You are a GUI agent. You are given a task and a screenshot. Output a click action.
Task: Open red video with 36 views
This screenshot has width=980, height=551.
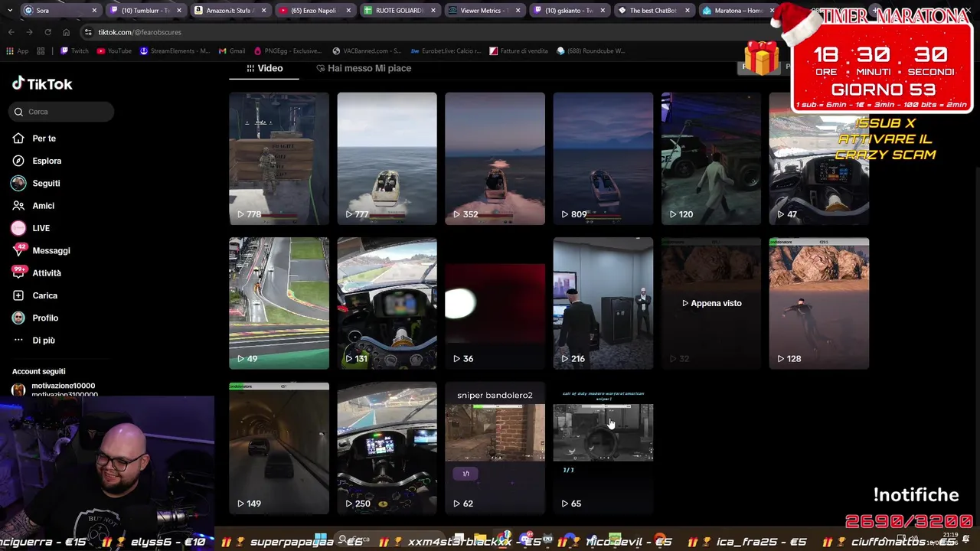point(495,303)
